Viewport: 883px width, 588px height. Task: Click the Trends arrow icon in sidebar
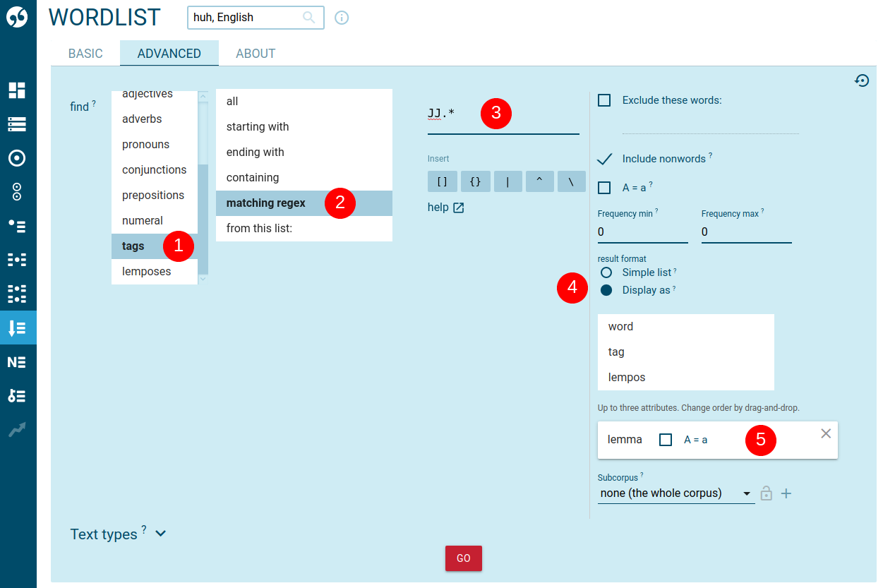[17, 429]
